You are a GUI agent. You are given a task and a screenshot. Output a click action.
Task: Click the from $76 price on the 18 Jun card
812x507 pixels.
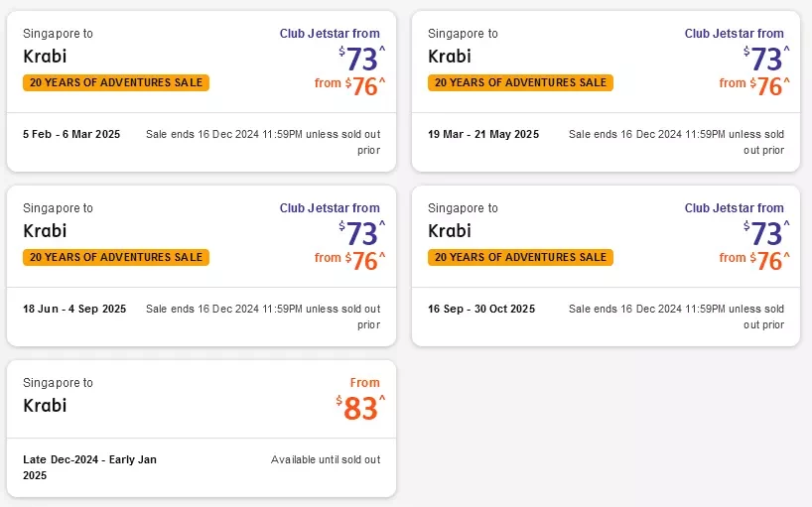350,260
